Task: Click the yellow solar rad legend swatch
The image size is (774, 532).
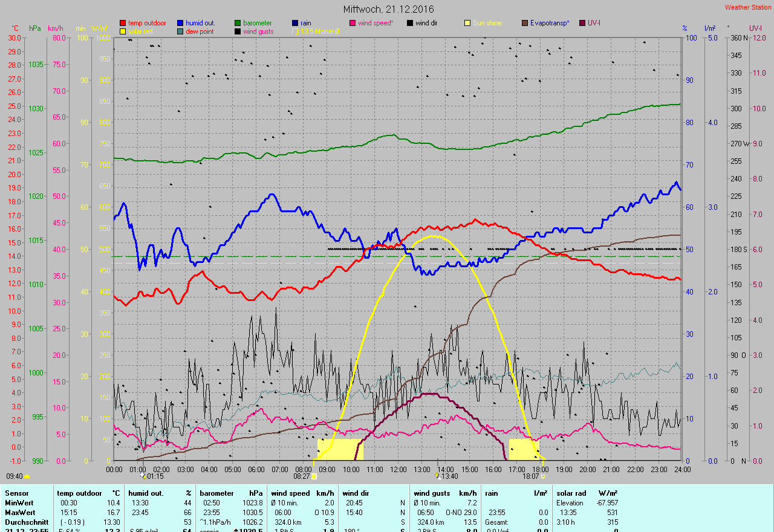Action: pyautogui.click(x=123, y=31)
